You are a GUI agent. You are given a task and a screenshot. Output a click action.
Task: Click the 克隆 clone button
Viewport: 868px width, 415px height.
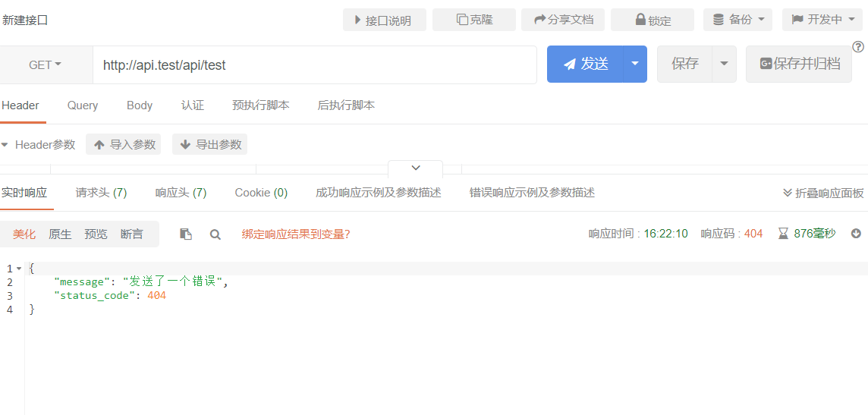point(474,20)
